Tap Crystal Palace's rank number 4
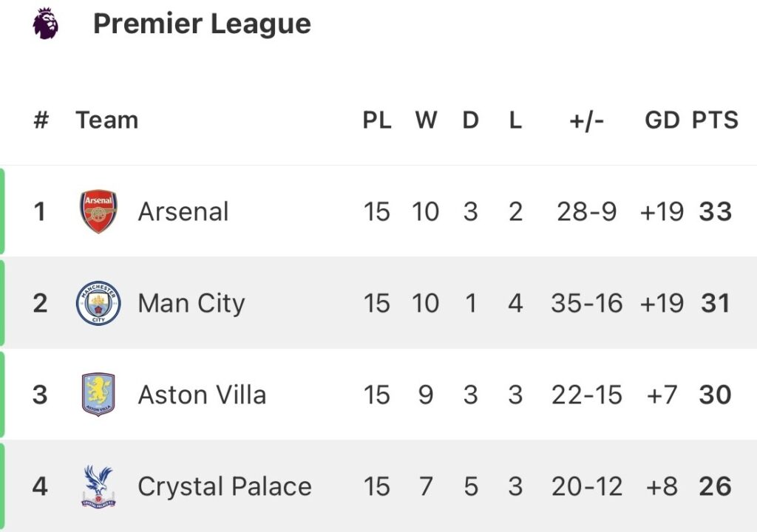This screenshot has height=532, width=757. point(41,486)
